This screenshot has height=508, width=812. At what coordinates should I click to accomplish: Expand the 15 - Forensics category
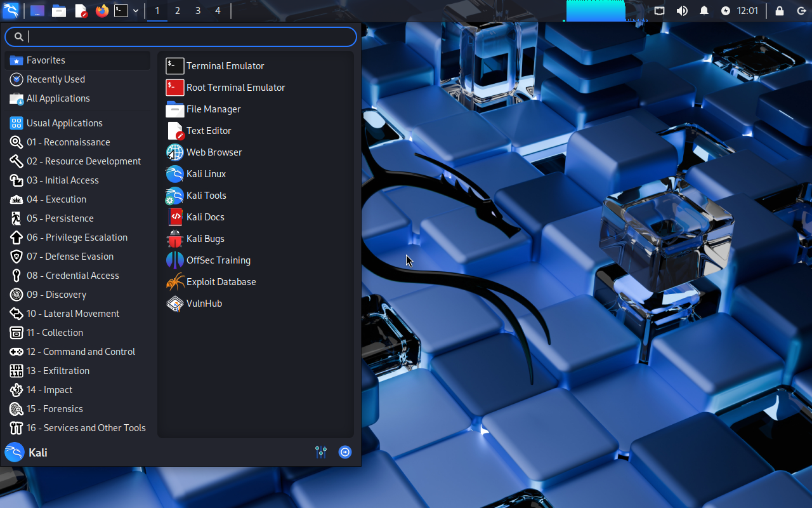pos(55,409)
